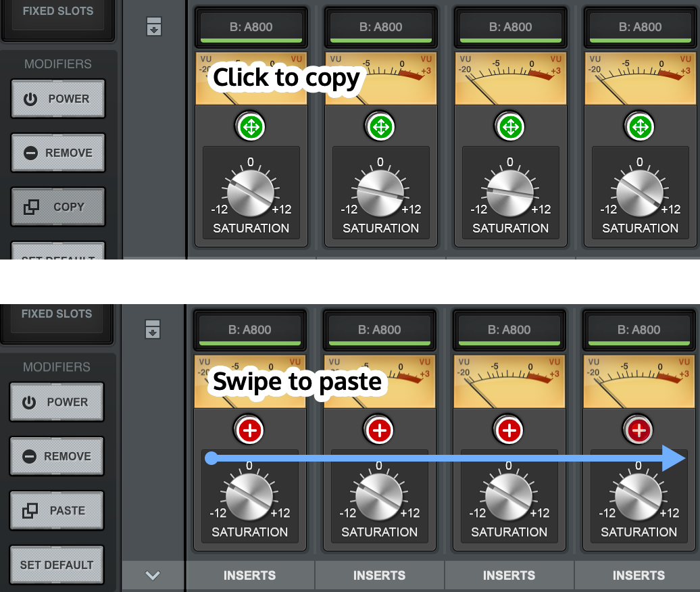Toggle Remove mode in the lower Modifiers panel
The width and height of the screenshot is (700, 592).
pyautogui.click(x=57, y=456)
